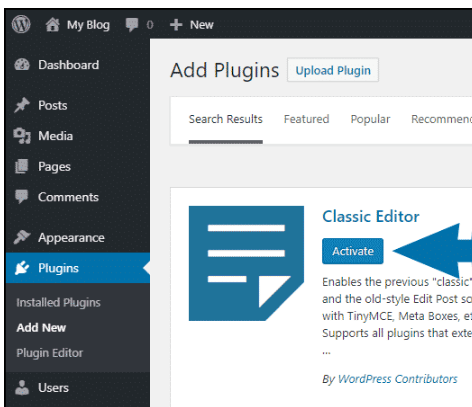Switch to the Featured tab

click(x=306, y=119)
